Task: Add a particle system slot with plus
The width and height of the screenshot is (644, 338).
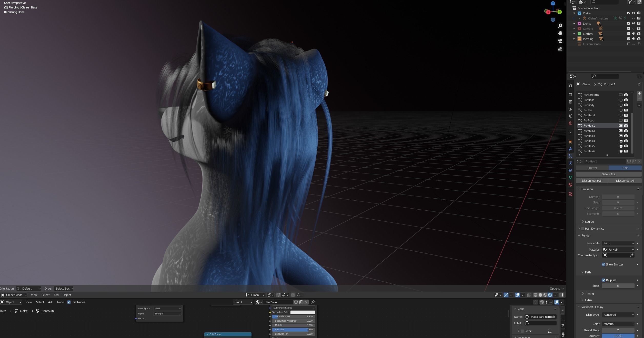Action: tap(639, 94)
